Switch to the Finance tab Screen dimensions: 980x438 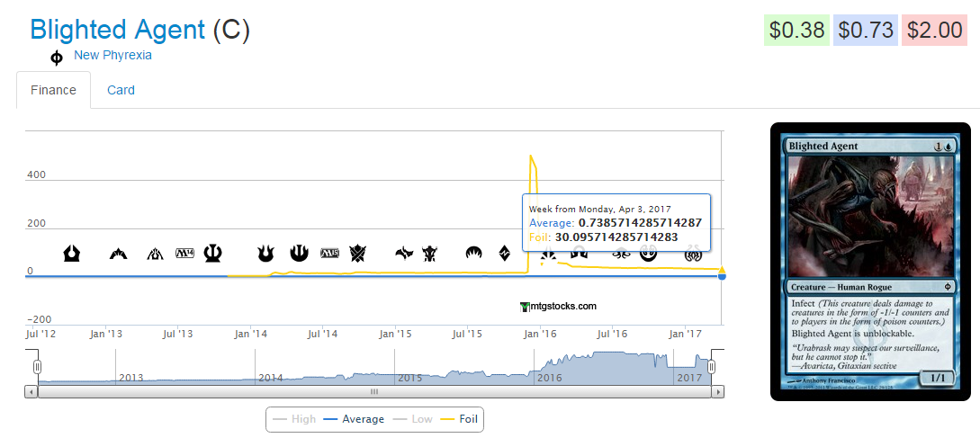click(x=54, y=90)
